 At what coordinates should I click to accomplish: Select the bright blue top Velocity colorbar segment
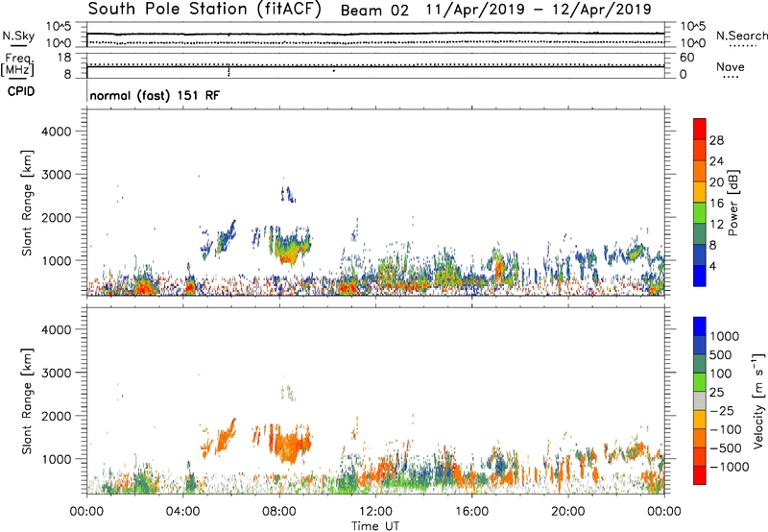click(700, 326)
